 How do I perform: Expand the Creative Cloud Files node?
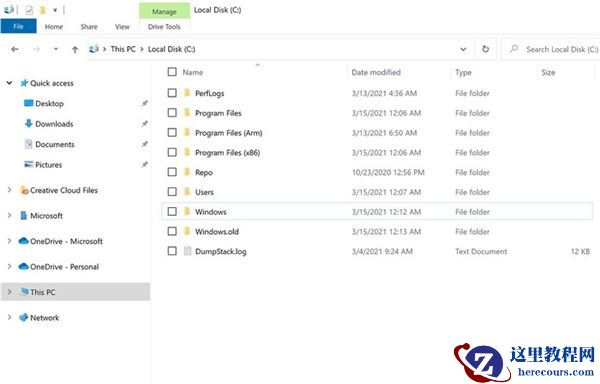[9, 190]
